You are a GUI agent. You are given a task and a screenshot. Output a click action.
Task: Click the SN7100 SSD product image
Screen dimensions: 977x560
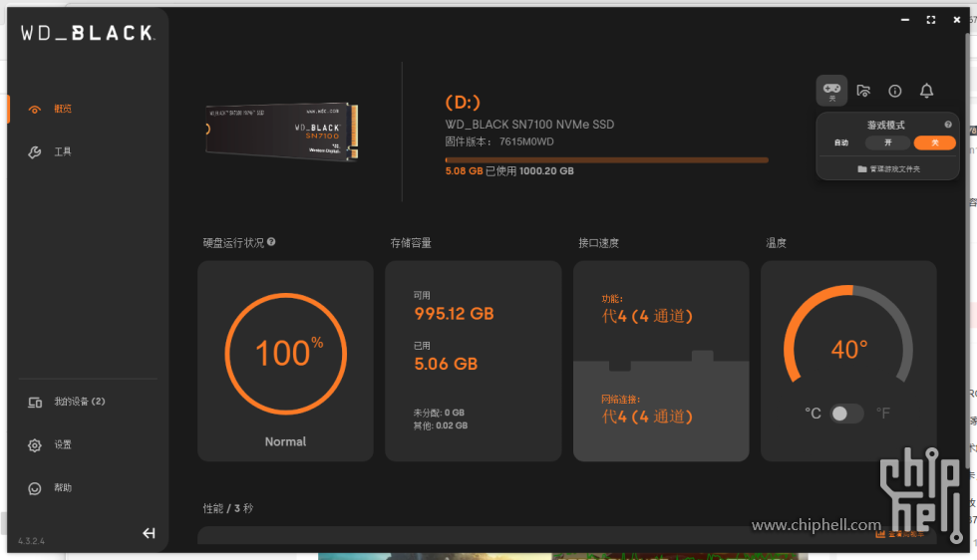point(282,132)
